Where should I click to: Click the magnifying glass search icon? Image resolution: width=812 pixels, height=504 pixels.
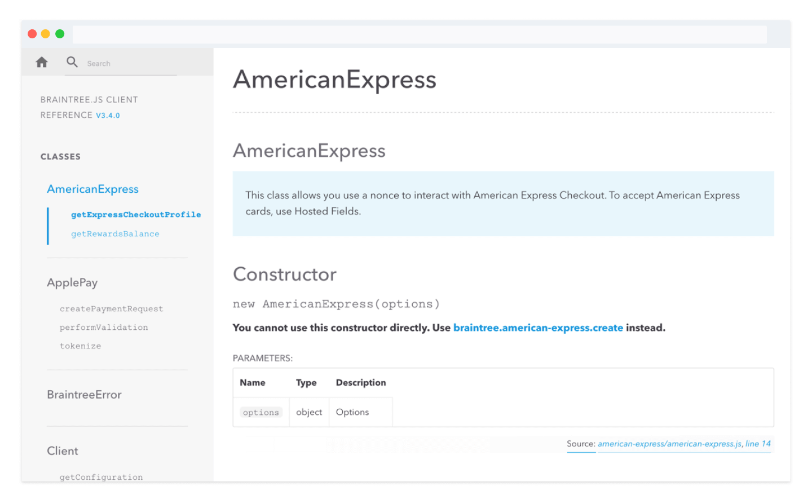[72, 62]
